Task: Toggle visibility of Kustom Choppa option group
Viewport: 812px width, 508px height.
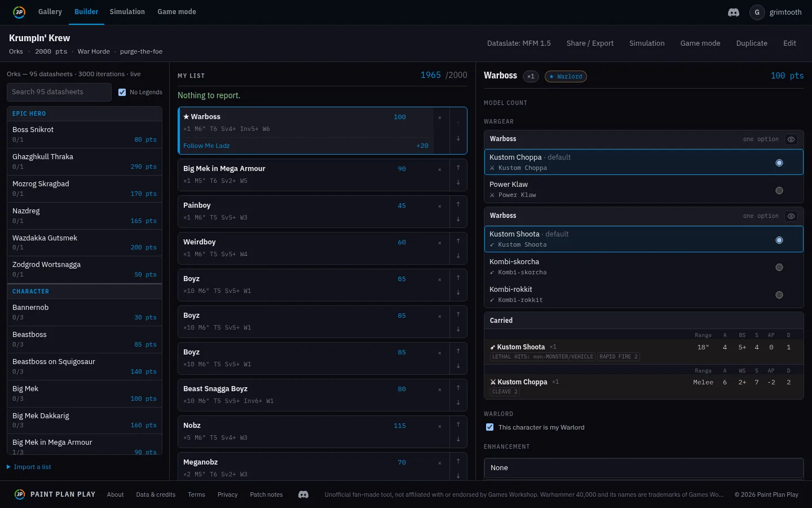Action: [791, 139]
